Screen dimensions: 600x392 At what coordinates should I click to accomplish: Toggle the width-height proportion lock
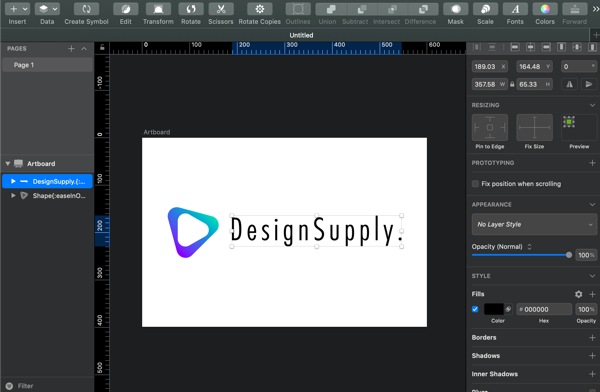click(512, 84)
